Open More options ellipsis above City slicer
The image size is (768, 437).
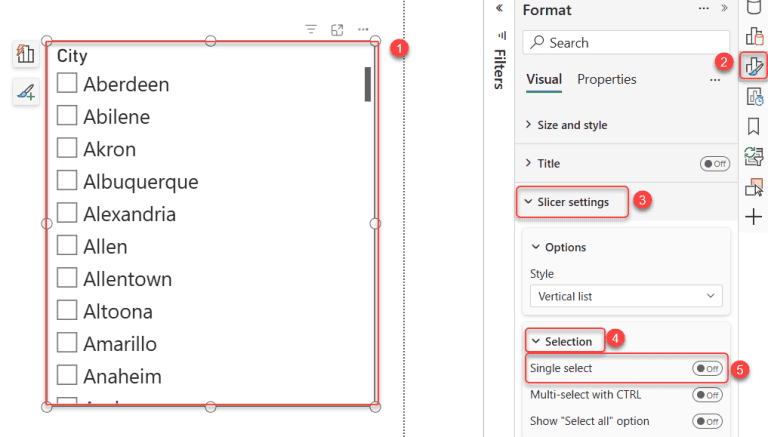click(363, 29)
